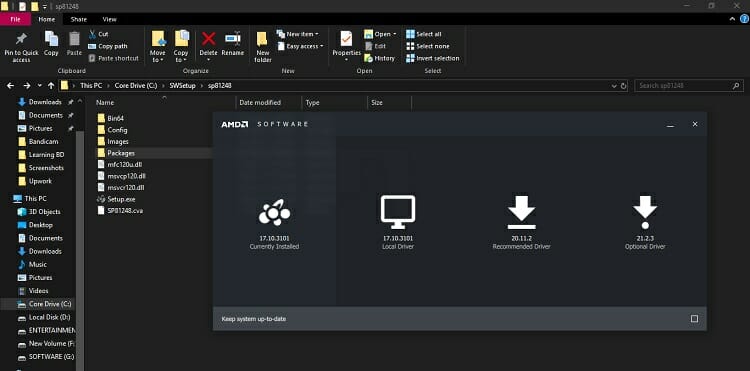Sort by the Type column header
The width and height of the screenshot is (750, 371).
pyautogui.click(x=312, y=102)
